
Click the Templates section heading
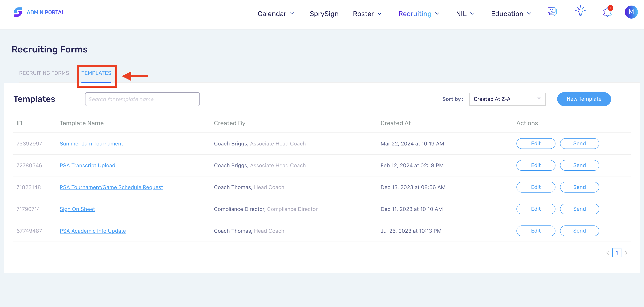click(34, 99)
